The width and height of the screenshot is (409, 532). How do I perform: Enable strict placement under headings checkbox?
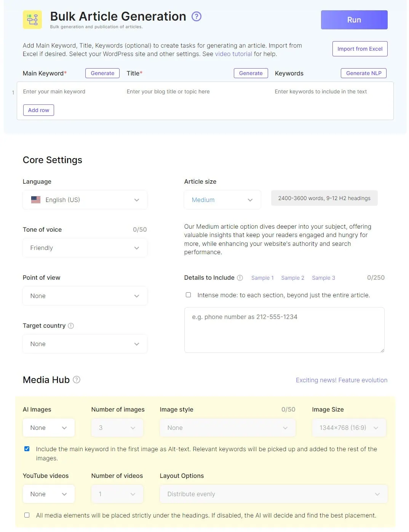coord(27,515)
